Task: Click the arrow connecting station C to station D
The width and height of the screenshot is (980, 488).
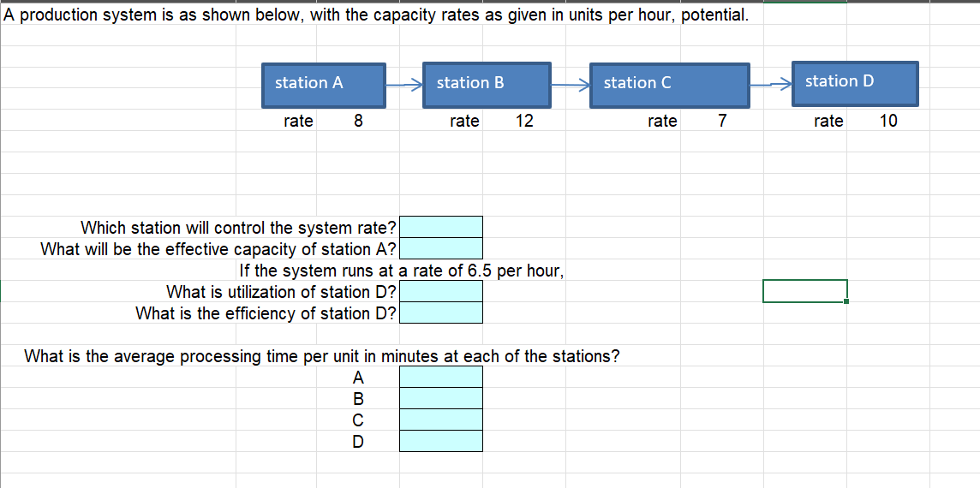Action: tap(771, 85)
